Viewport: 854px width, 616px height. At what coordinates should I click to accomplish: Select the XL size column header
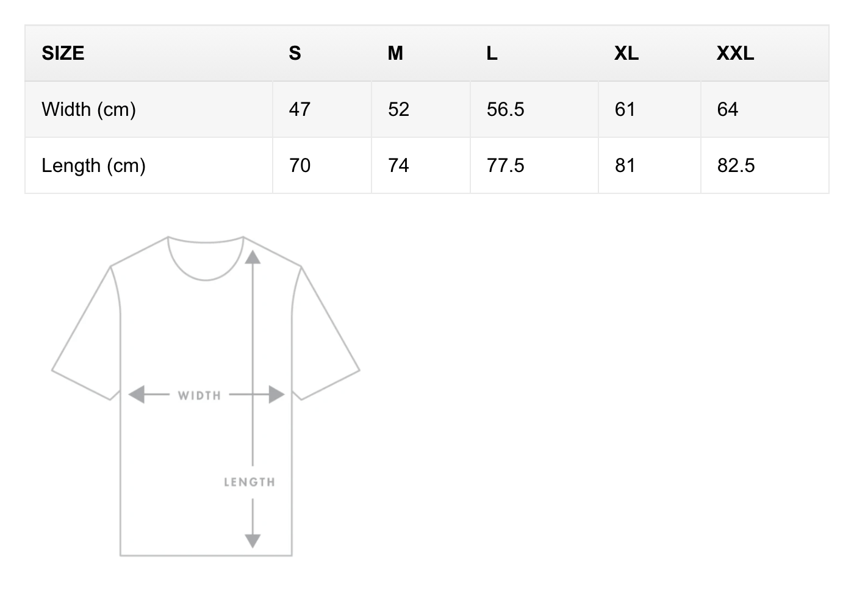[626, 54]
